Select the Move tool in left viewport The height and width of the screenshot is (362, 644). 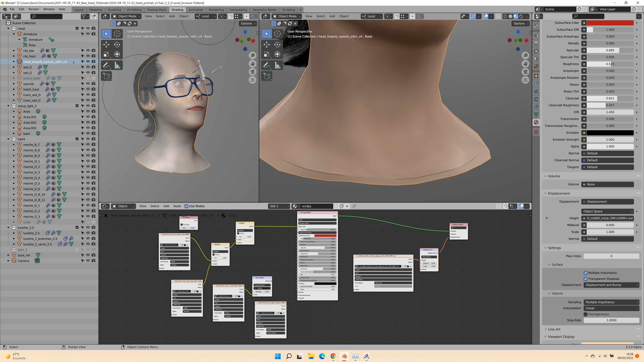tap(106, 44)
